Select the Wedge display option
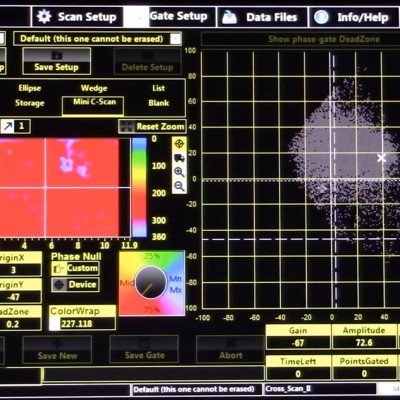 pos(94,88)
